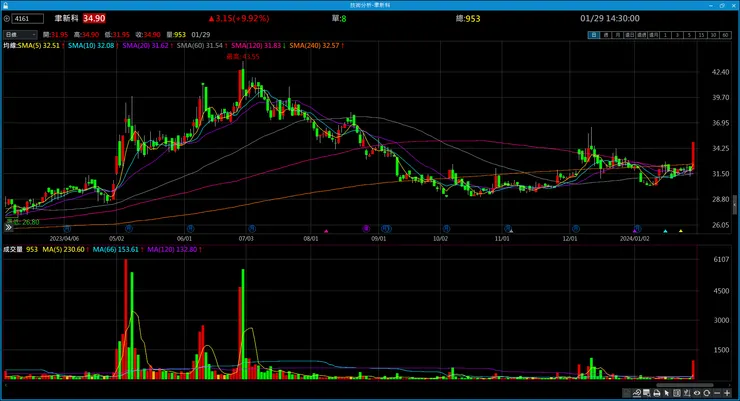Image resolution: width=740 pixels, height=401 pixels.
Task: Zoom in the chart with plus icon
Action: pyautogui.click(x=727, y=393)
